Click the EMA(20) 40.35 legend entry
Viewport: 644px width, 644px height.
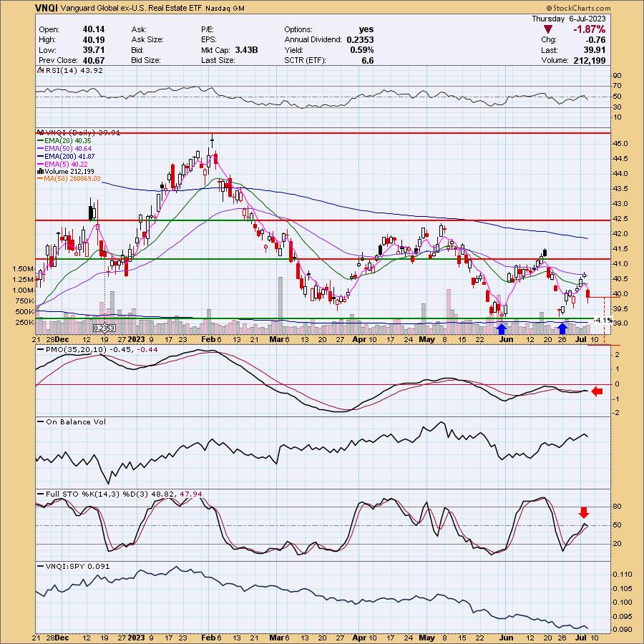64,141
